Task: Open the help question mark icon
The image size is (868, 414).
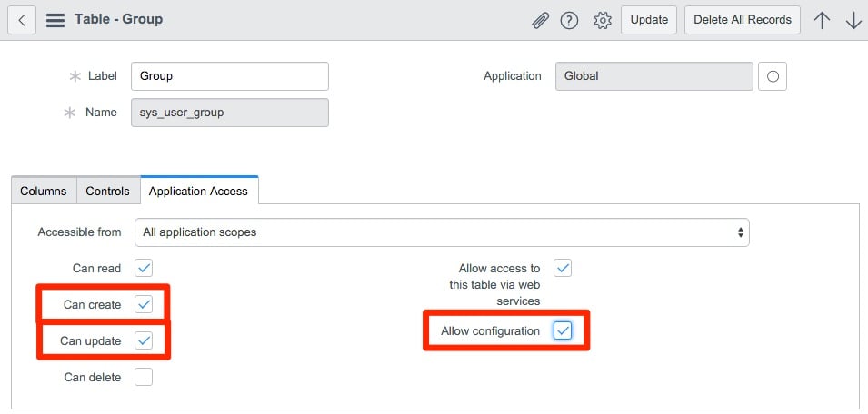Action: point(570,20)
